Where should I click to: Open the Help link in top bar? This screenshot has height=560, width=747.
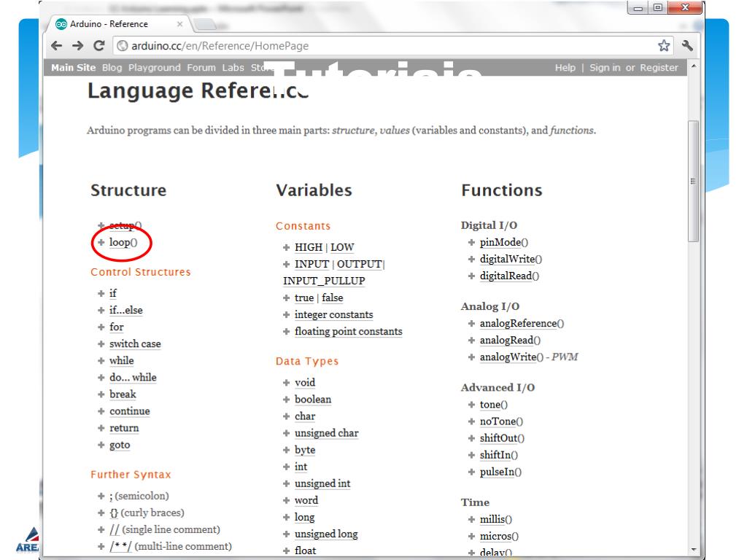565,68
